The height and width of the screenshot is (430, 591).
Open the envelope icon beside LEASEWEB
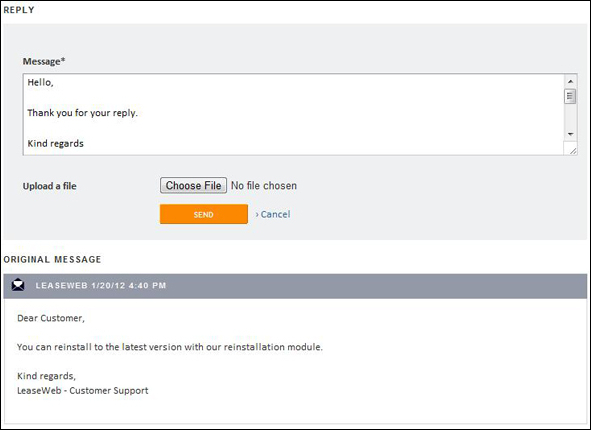[x=18, y=285]
